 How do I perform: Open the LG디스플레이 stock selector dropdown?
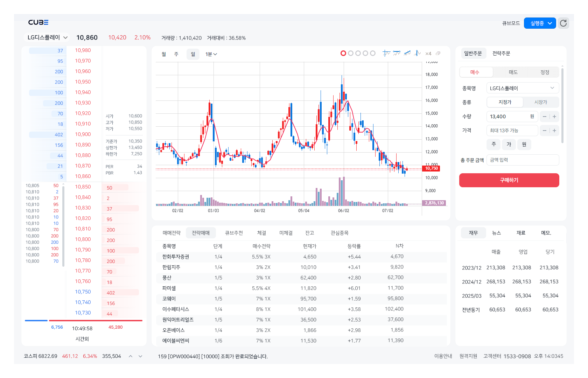pos(47,37)
